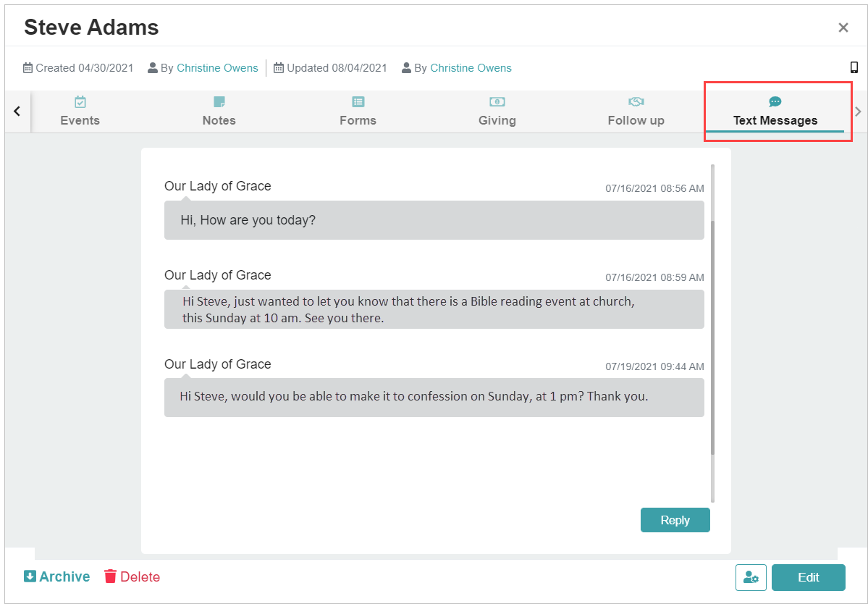
Task: Click the Reply button
Action: point(675,520)
